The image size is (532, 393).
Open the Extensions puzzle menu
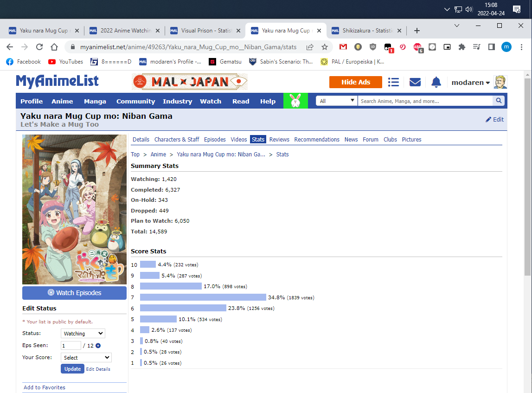[x=462, y=47]
